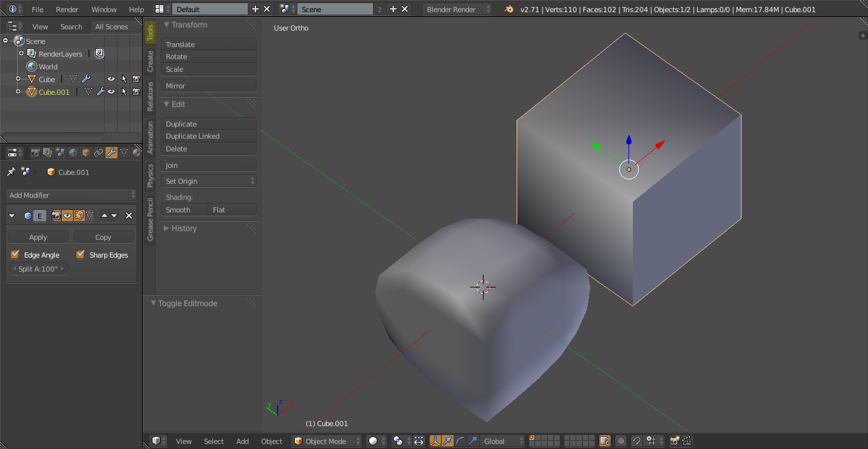Toggle renderability of Cube.001 in outliner

pos(136,92)
